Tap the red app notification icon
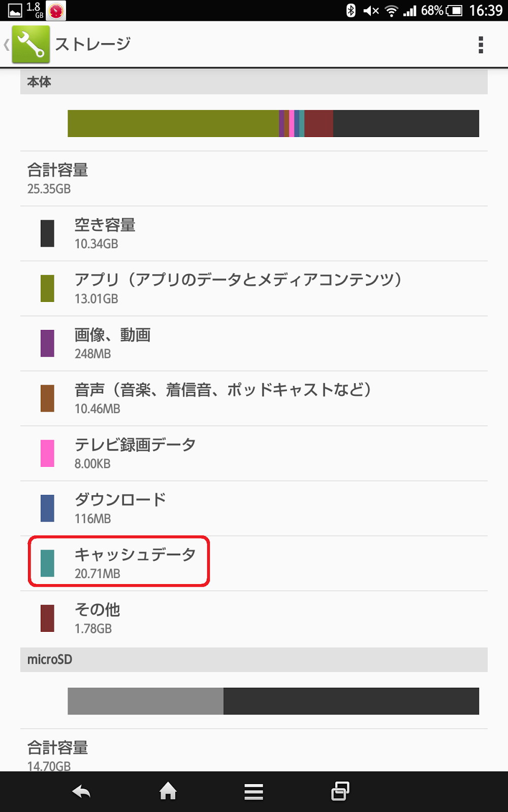This screenshot has width=508, height=812. [56, 10]
